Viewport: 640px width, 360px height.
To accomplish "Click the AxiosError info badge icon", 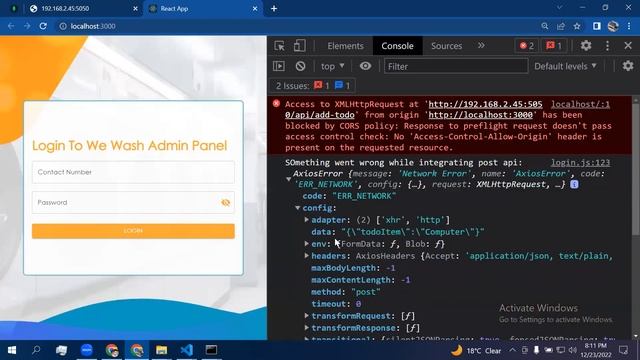I will tap(574, 184).
